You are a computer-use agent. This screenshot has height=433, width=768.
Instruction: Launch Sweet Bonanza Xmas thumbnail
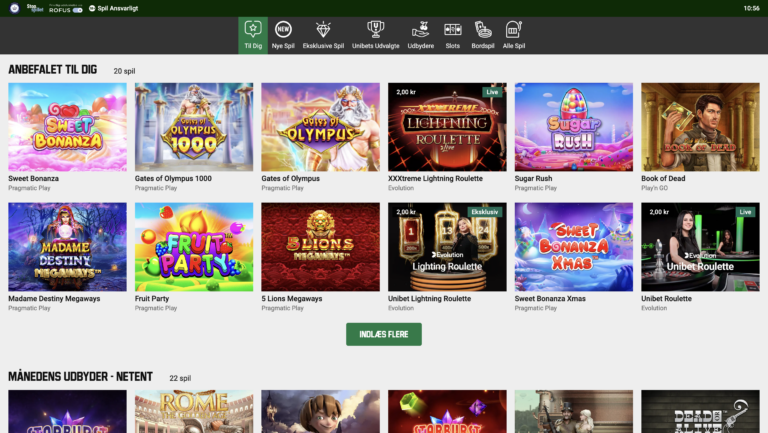point(574,247)
